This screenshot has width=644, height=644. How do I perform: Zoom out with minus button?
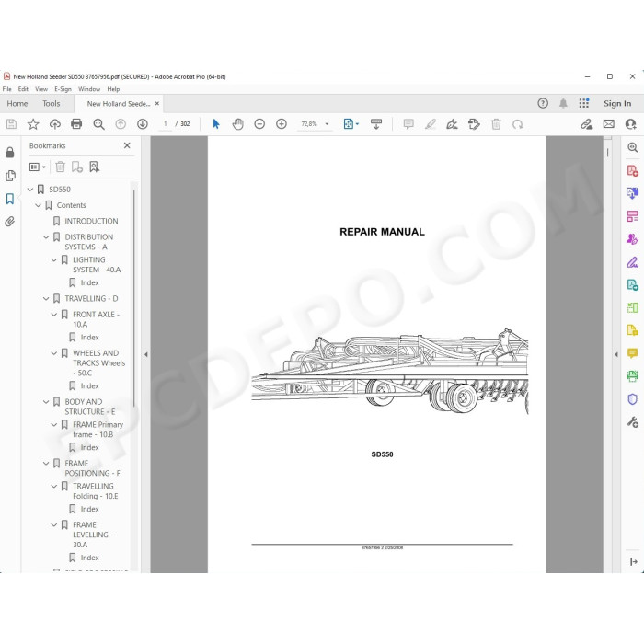pos(259,124)
